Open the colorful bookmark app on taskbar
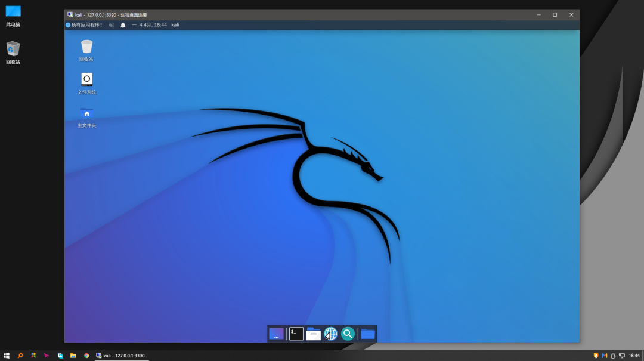This screenshot has height=361, width=644. click(x=33, y=356)
